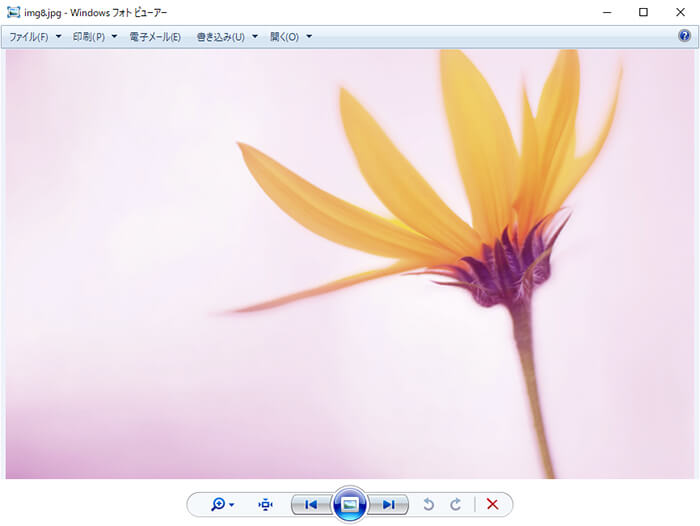Close the Photo Viewer window

680,13
